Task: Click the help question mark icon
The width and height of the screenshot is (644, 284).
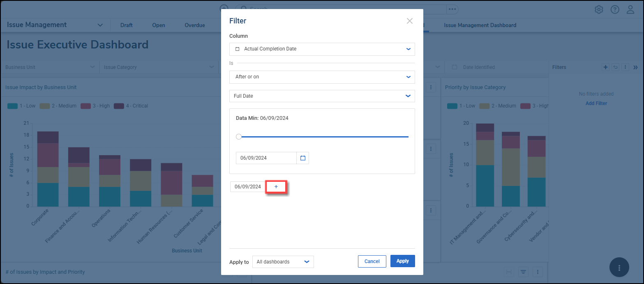Action: pos(615,9)
